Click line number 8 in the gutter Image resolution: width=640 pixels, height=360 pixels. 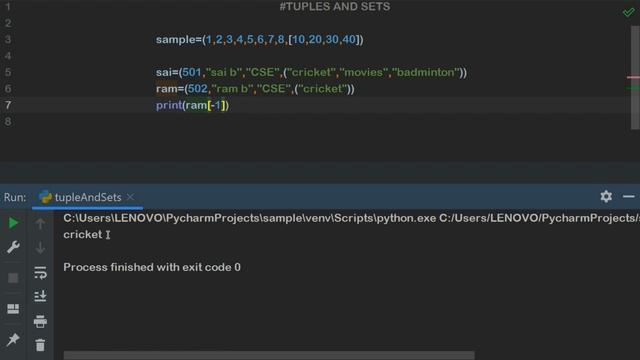[x=8, y=121]
